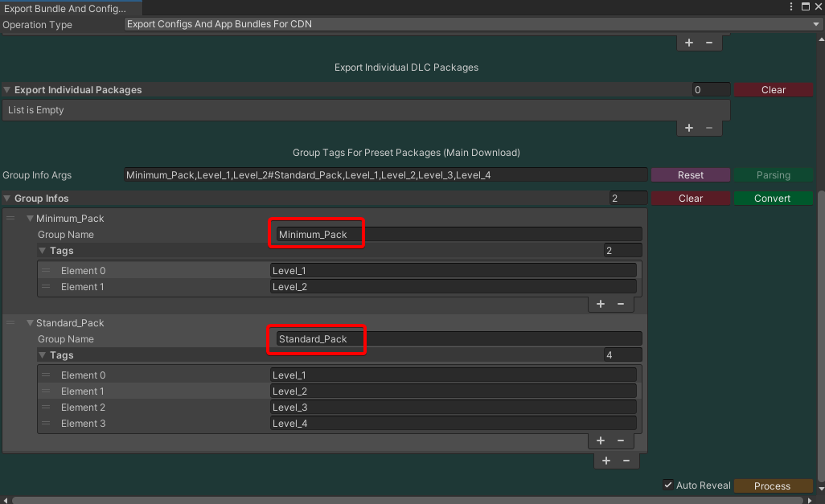Click drag handle of Standard_Pack Element 3

coord(46,424)
